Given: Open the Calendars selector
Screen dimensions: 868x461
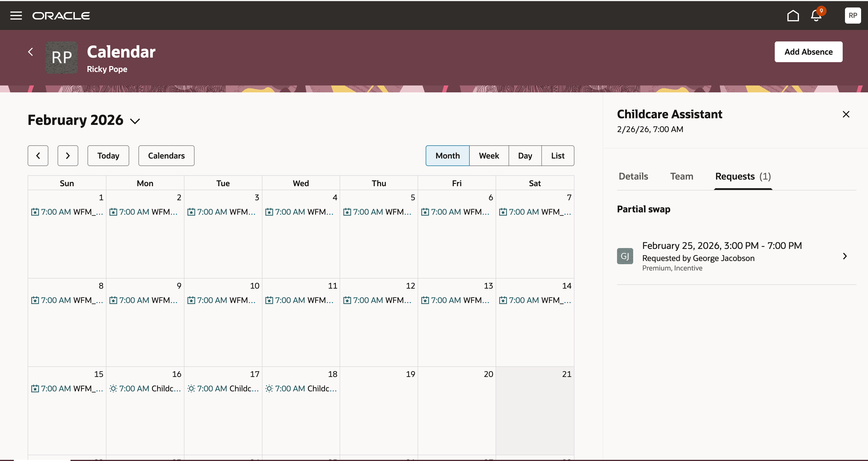Looking at the screenshot, I should pos(166,156).
